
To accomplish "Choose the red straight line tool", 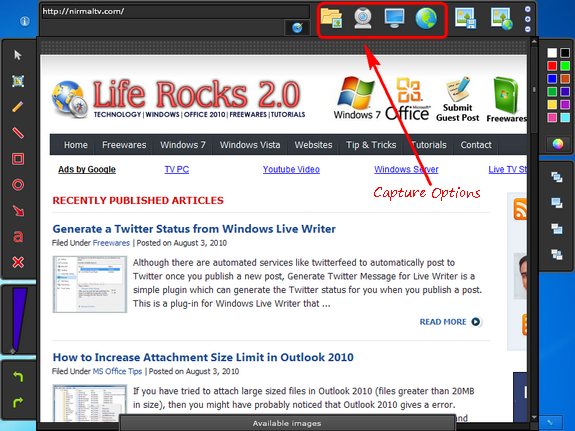I will click(18, 132).
